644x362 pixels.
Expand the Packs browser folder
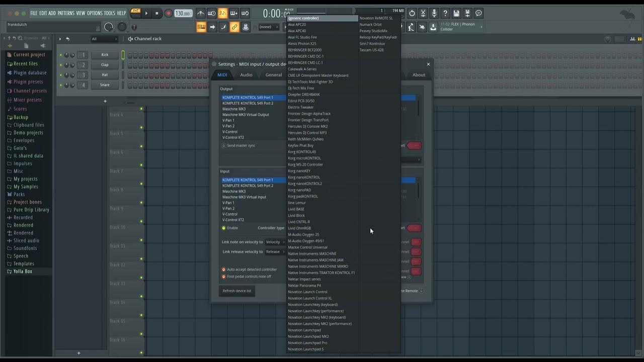coord(19,194)
